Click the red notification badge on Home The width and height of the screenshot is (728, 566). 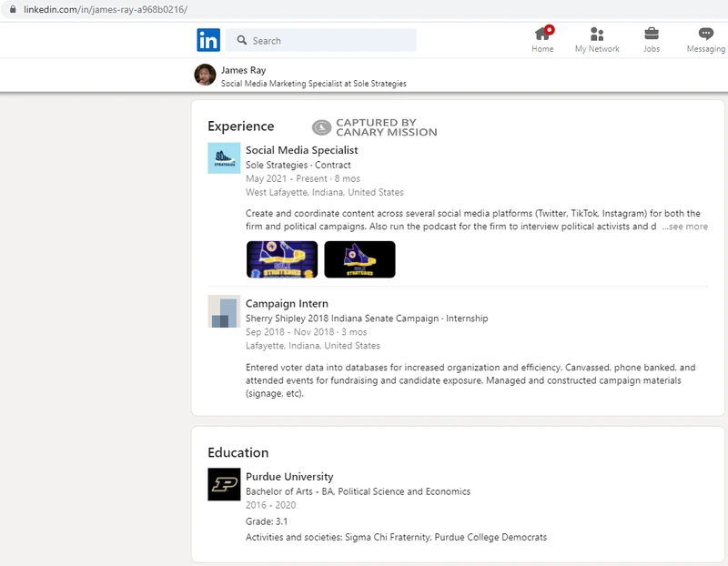(550, 30)
